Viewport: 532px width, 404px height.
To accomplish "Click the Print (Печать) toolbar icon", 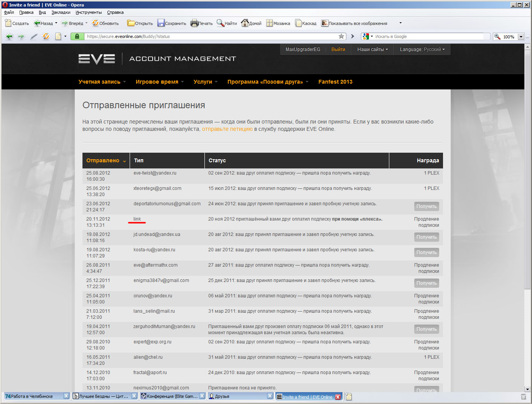I will click(194, 23).
